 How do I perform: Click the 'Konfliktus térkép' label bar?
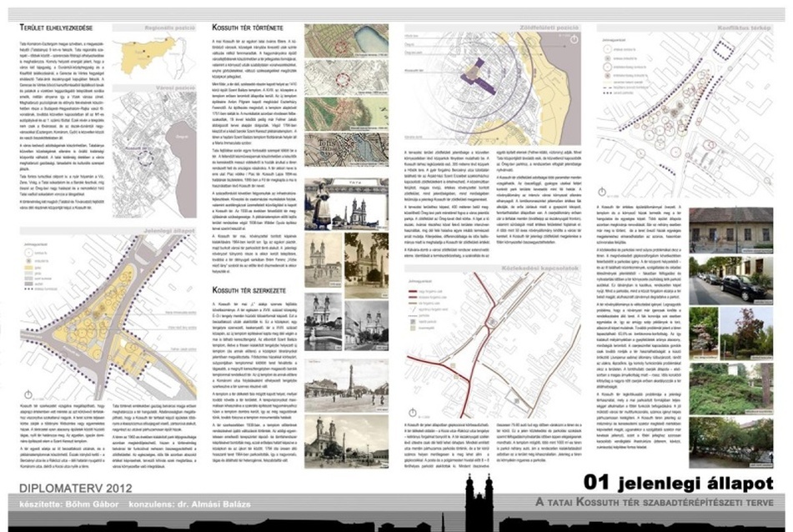tap(685, 28)
